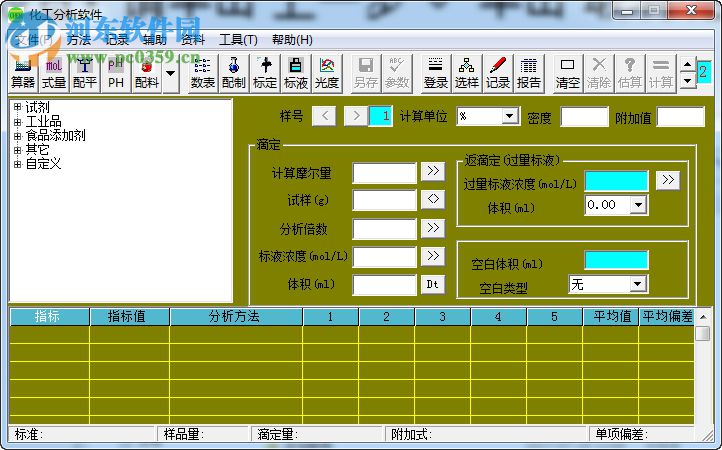Viewport: 722px width, 450px height.
Task: Open the 标液 standard solution tool
Action: coord(296,73)
